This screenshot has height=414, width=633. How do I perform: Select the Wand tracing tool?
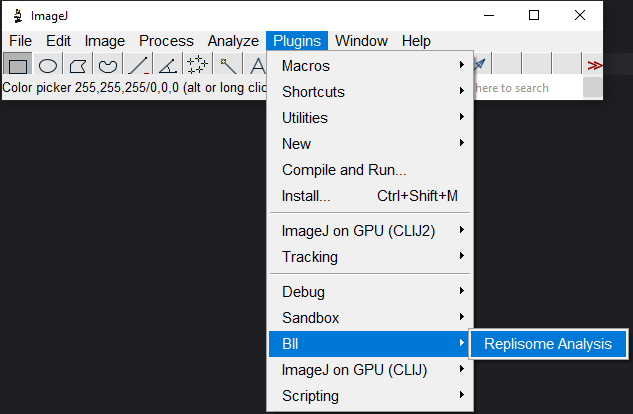pyautogui.click(x=227, y=65)
